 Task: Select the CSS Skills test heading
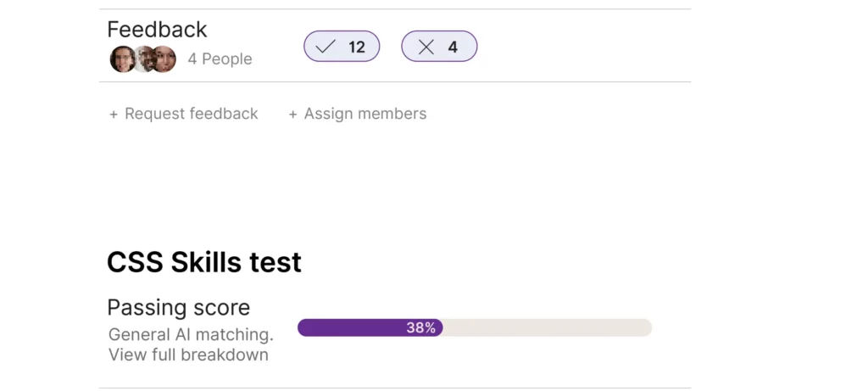point(203,262)
